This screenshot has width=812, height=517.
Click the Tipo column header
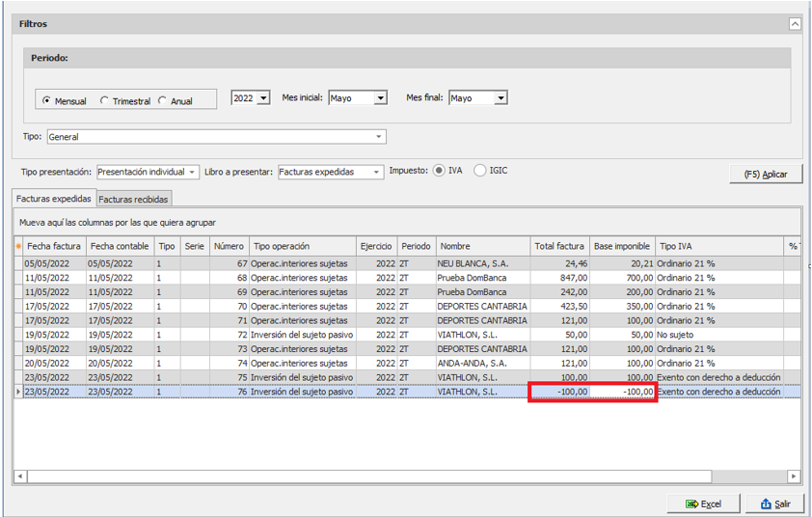tap(167, 246)
